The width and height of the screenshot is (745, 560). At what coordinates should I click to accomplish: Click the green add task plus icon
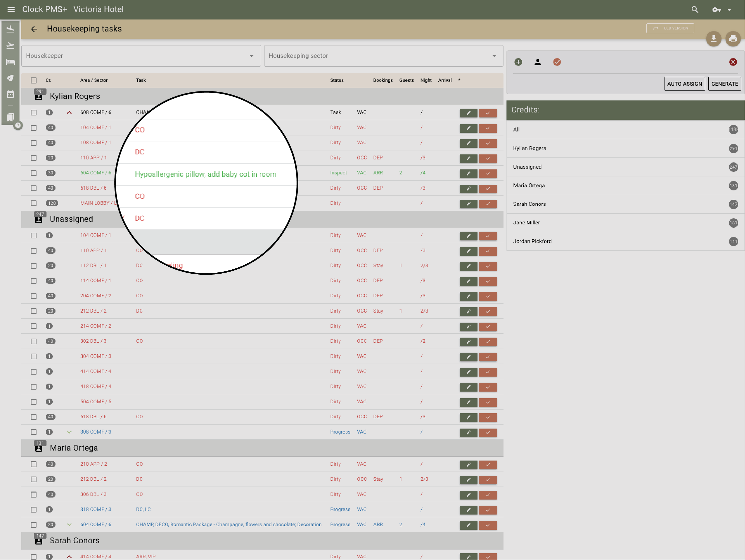pos(518,62)
